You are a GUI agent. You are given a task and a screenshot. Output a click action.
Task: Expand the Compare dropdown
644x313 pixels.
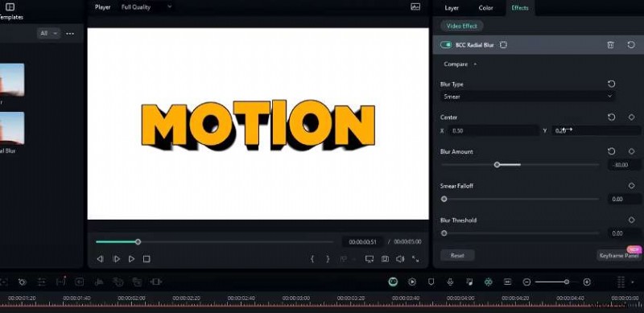pyautogui.click(x=460, y=64)
